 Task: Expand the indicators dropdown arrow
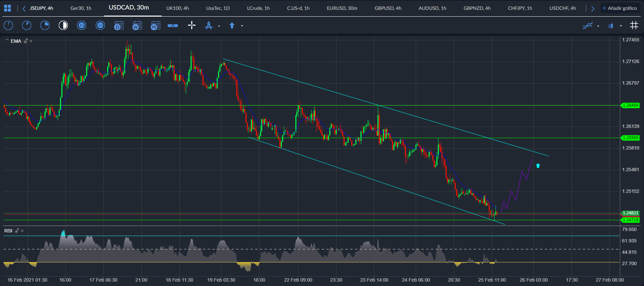[598, 26]
